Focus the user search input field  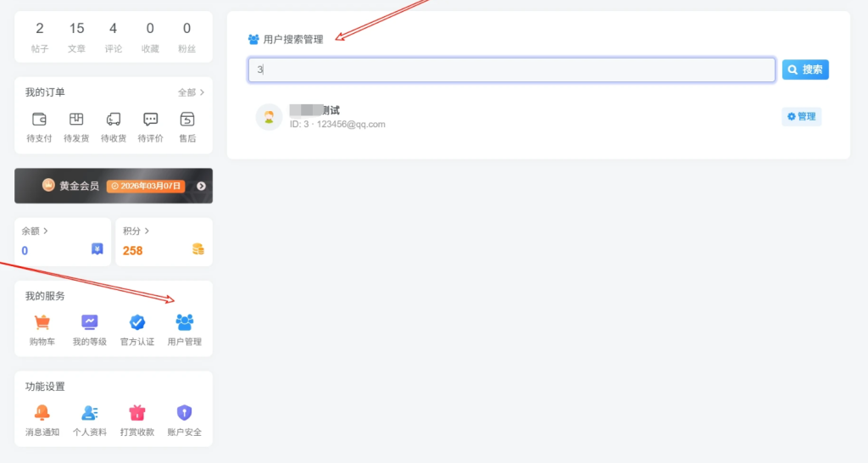tap(511, 70)
